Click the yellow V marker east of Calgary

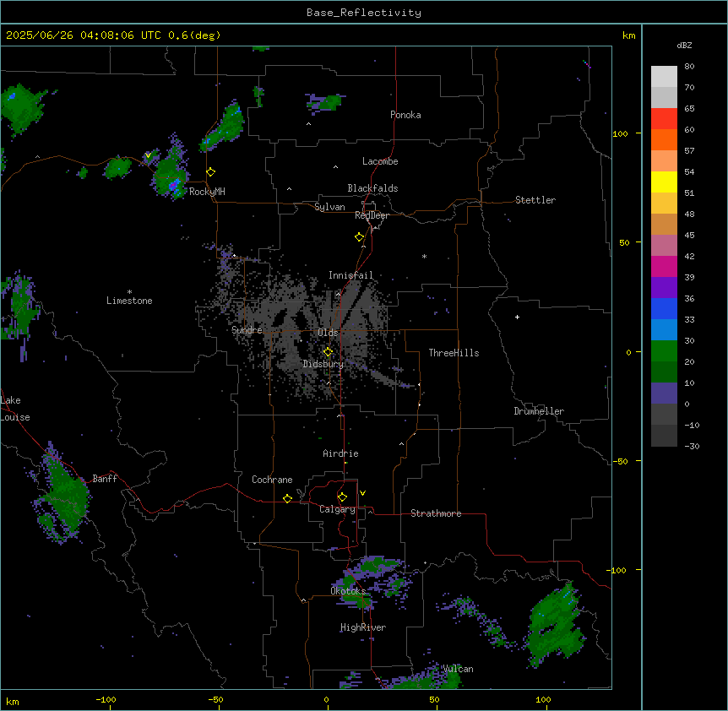tap(362, 493)
